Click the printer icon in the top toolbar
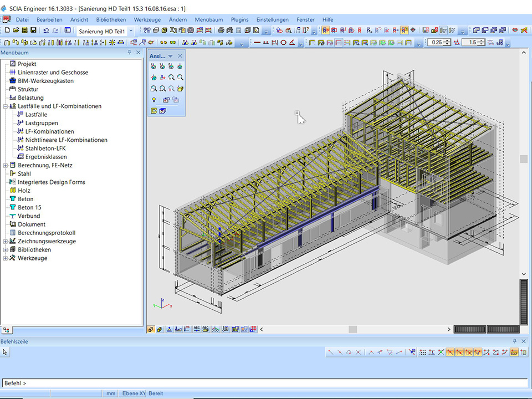This screenshot has height=399, width=532. 221,30
